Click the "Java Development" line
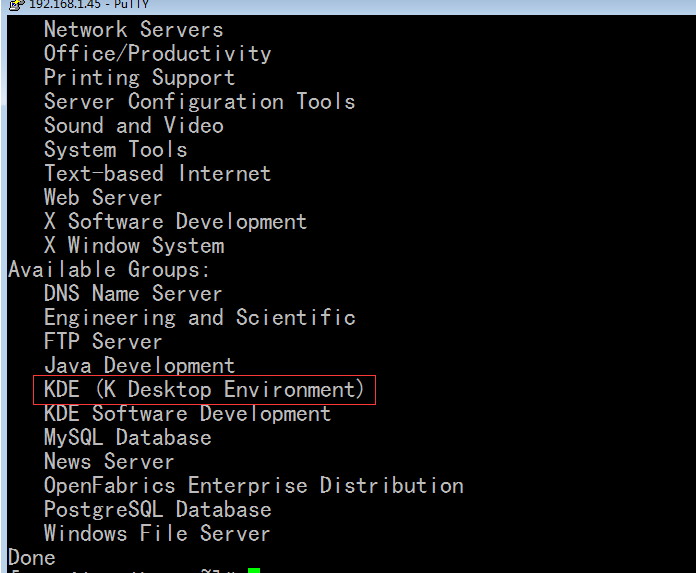The width and height of the screenshot is (696, 573). tap(139, 366)
